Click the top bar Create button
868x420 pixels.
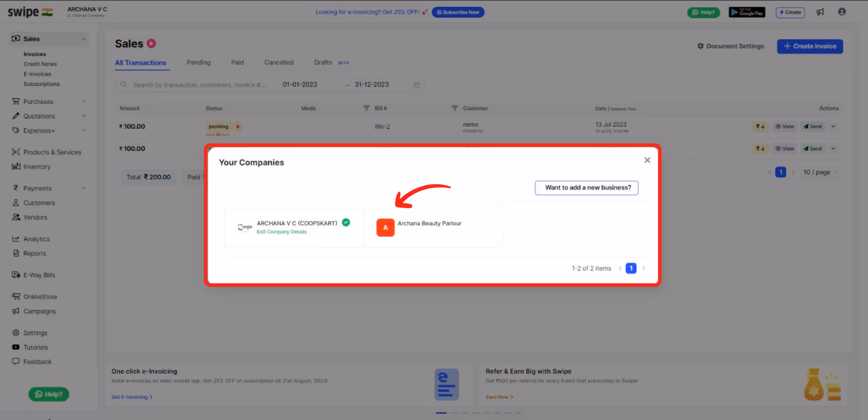pos(790,12)
